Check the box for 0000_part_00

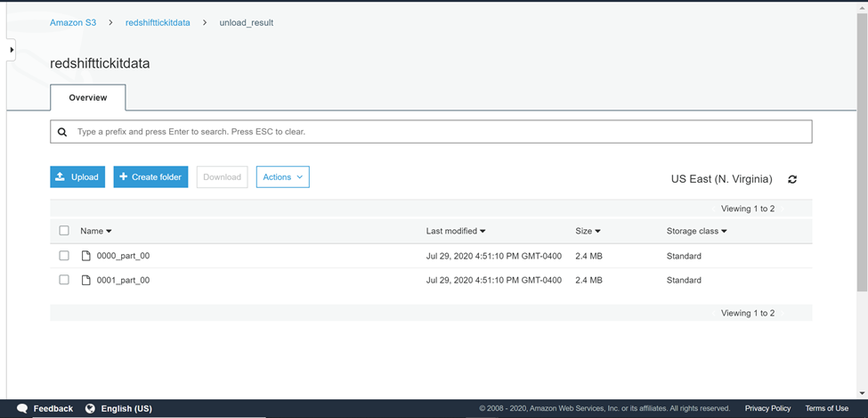[64, 256]
